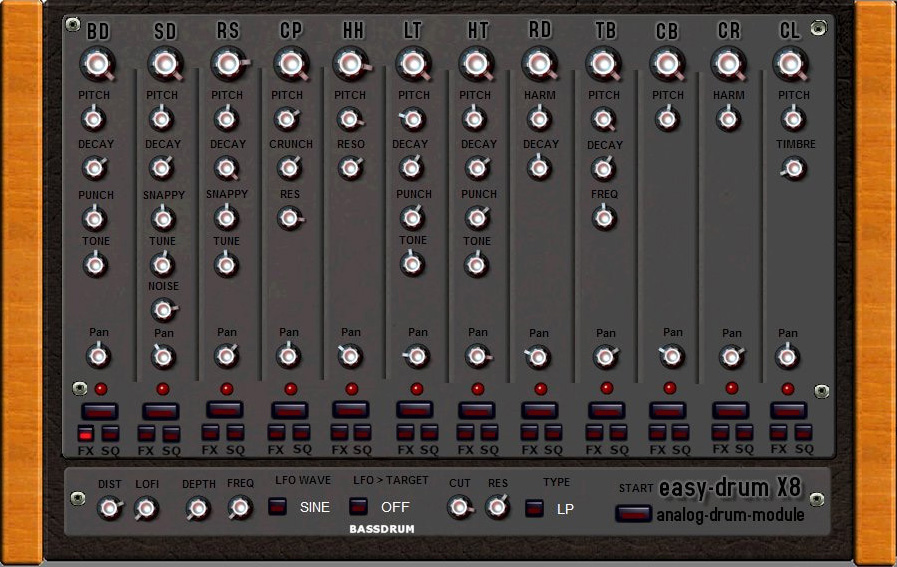Enable FX for the SD channel

[146, 434]
